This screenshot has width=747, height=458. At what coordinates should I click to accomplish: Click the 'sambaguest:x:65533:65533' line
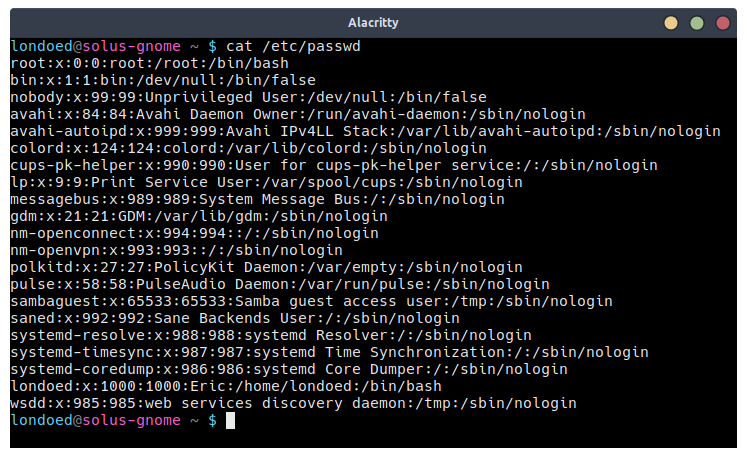312,301
